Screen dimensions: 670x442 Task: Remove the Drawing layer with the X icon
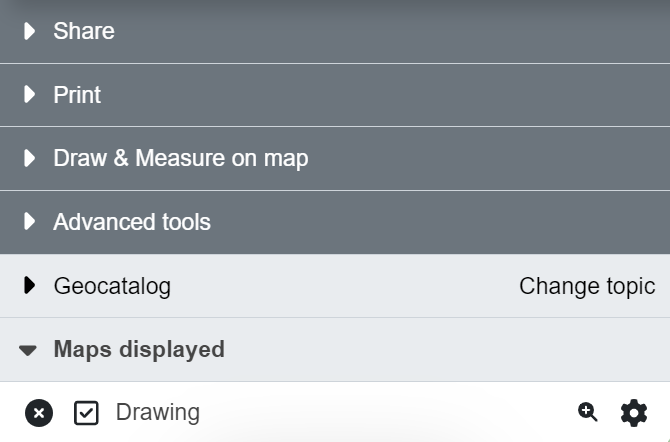click(39, 412)
